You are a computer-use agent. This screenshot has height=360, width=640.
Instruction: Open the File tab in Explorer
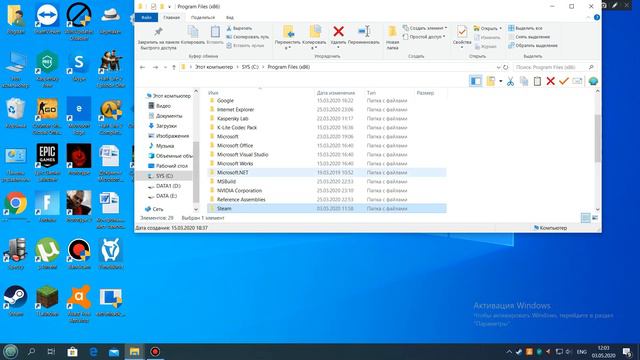pos(147,18)
